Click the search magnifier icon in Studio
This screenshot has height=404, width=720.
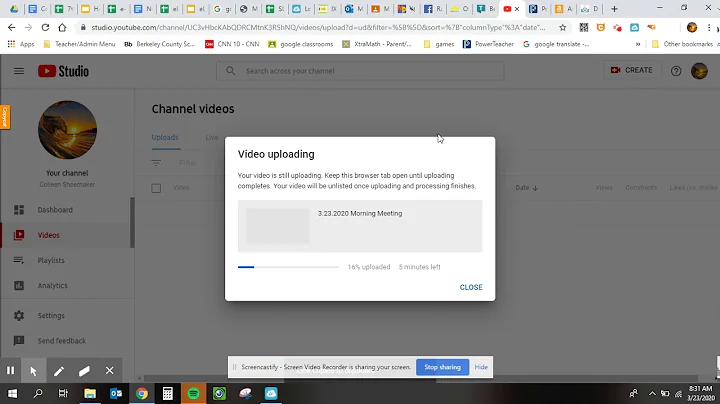[231, 71]
